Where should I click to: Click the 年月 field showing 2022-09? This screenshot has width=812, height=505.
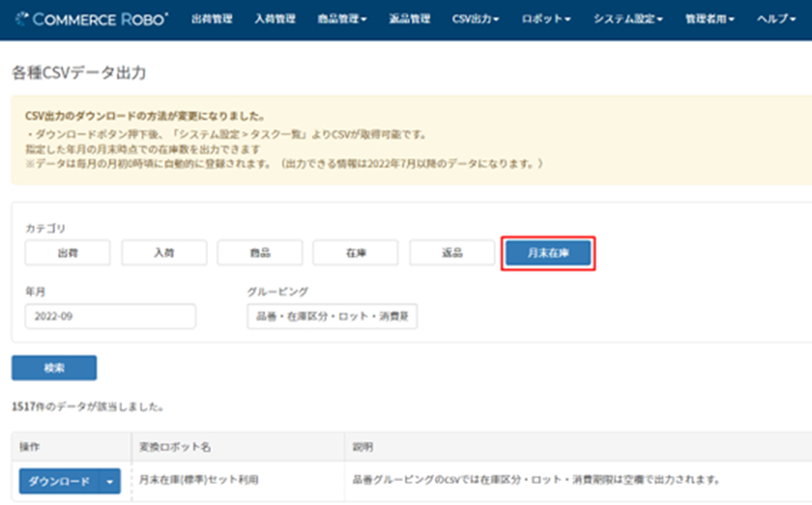(110, 316)
